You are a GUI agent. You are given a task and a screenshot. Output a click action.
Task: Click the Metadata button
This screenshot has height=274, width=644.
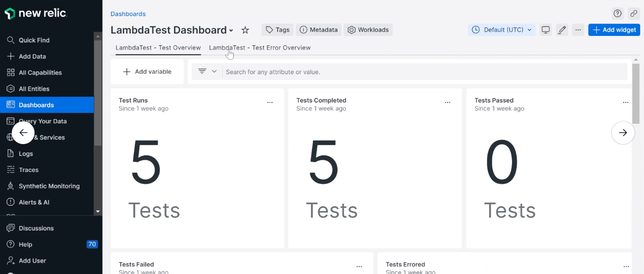pyautogui.click(x=318, y=30)
